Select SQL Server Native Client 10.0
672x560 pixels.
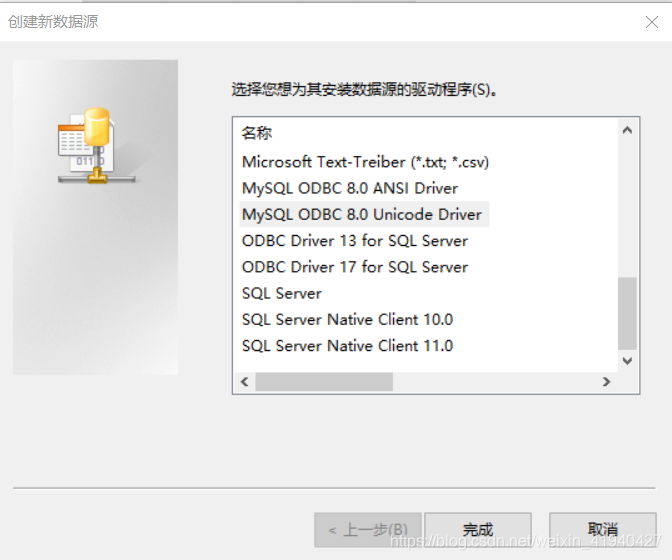347,319
